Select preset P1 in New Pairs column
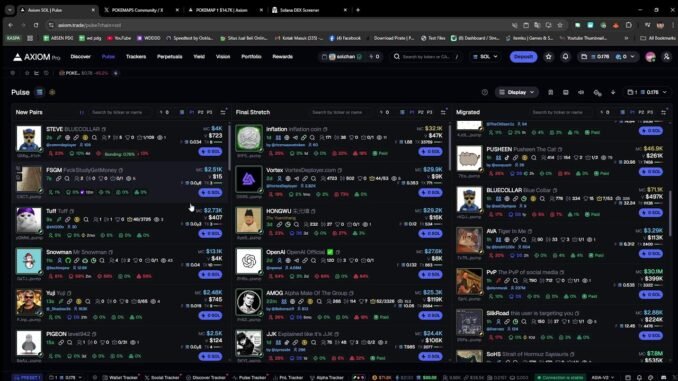Screen dimensions: 678x381 tap(192, 112)
